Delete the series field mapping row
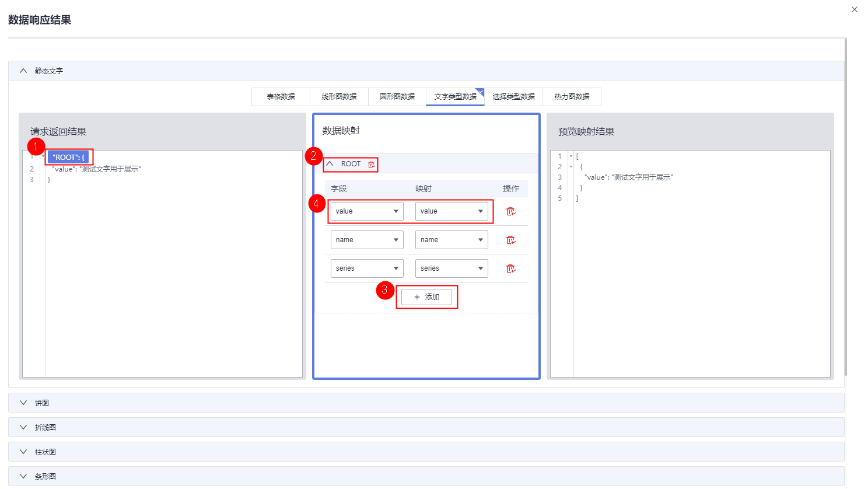The width and height of the screenshot is (868, 489). tap(510, 268)
